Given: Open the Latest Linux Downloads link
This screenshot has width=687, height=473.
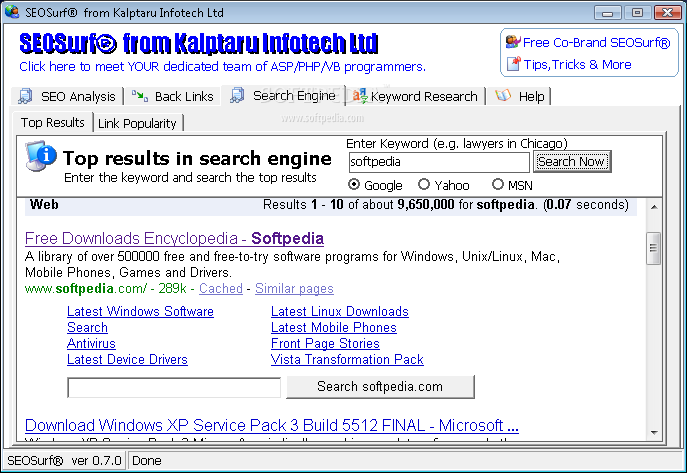Looking at the screenshot, I should [340, 311].
